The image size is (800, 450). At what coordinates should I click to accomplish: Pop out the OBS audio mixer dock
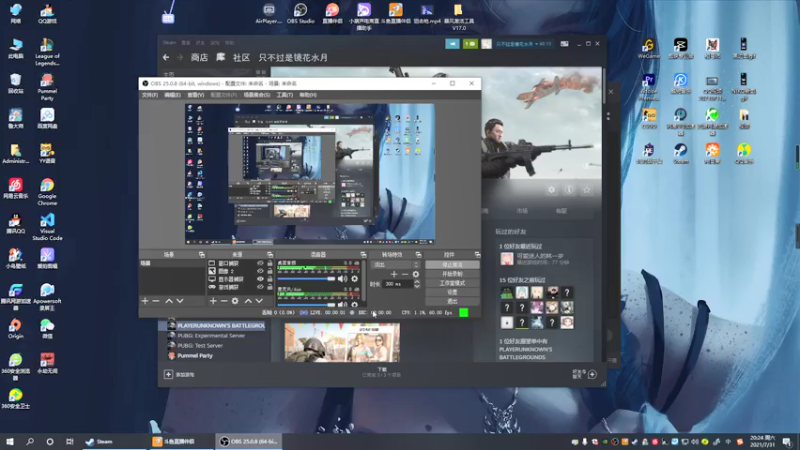(x=363, y=254)
